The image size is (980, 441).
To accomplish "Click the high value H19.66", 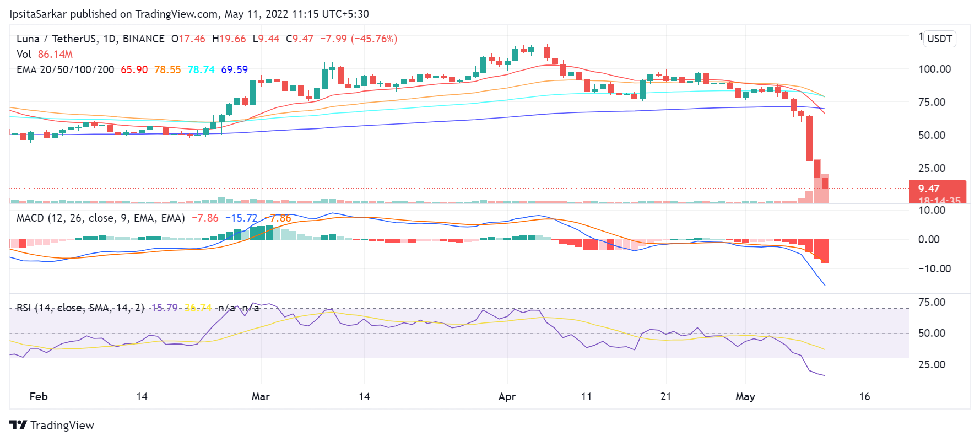I will pos(229,39).
